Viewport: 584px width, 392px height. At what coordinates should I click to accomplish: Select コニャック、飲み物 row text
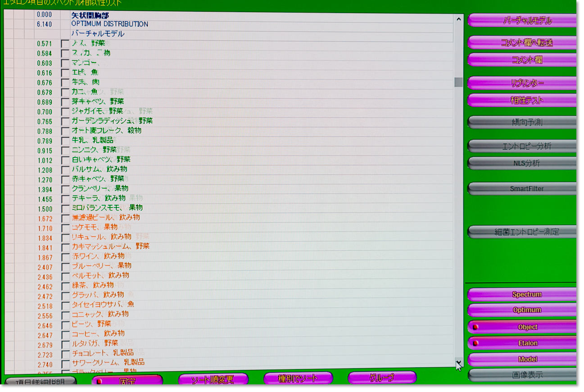tap(100, 314)
